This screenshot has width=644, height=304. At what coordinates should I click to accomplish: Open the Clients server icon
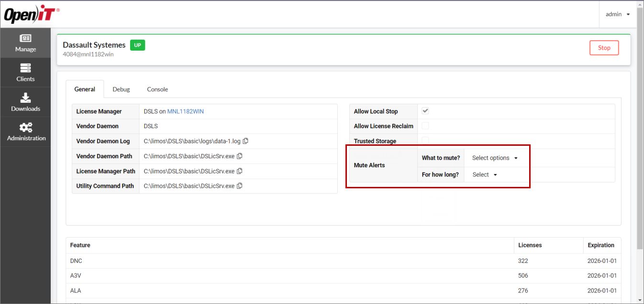tap(25, 68)
